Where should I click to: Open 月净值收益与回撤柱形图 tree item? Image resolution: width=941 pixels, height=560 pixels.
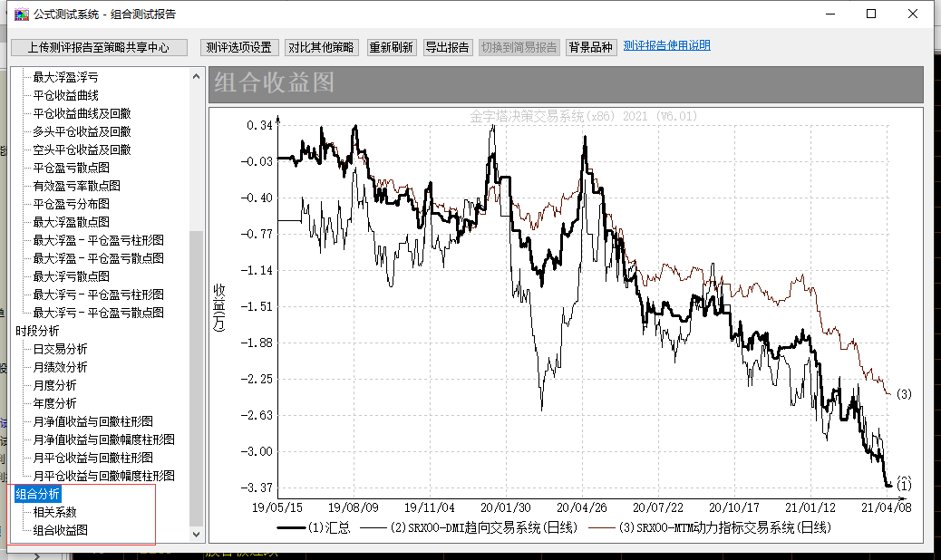[93, 421]
